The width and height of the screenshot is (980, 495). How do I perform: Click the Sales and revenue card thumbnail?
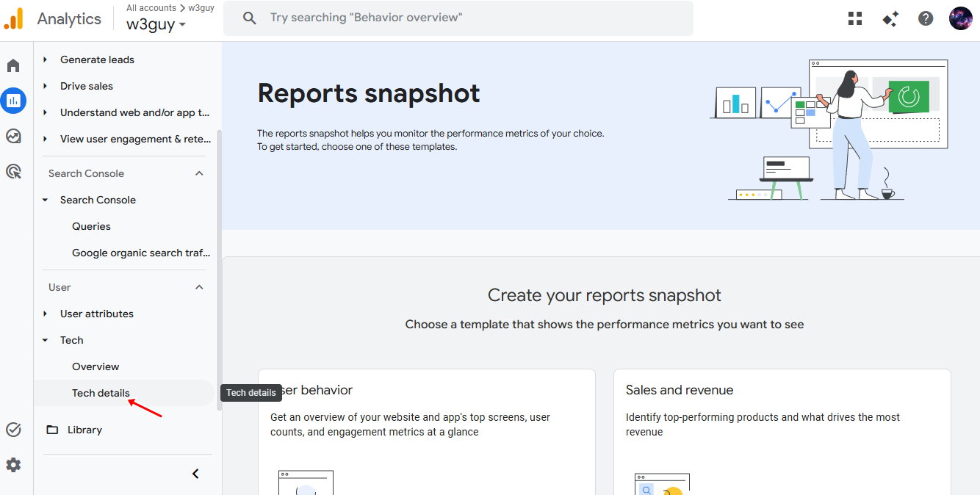coord(662,484)
